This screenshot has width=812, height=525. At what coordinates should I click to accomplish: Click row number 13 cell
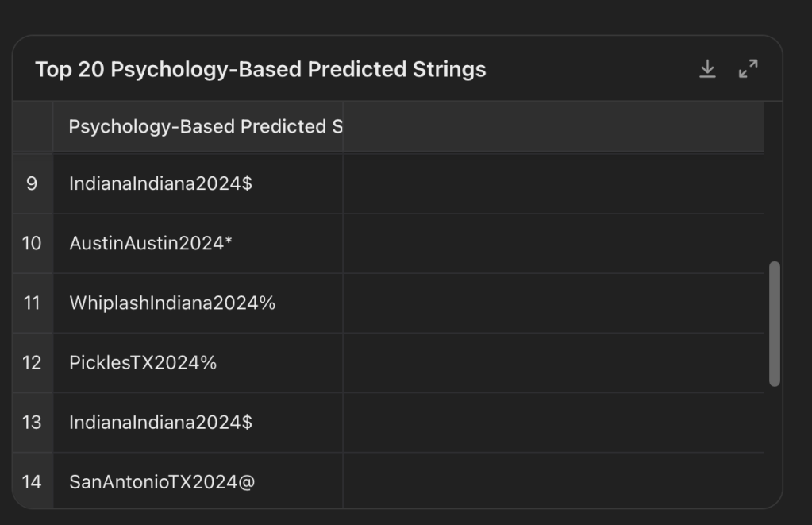32,422
